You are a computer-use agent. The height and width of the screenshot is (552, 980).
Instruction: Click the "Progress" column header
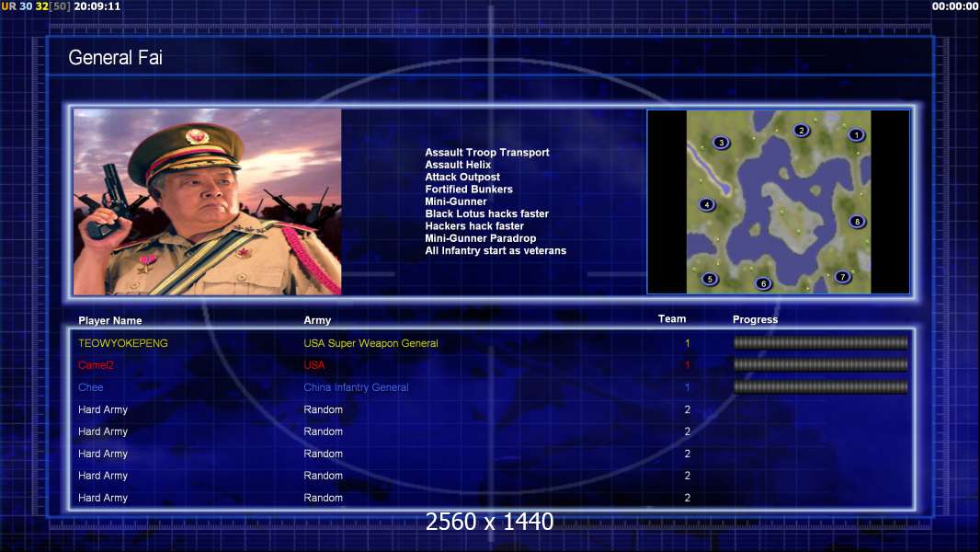[755, 319]
